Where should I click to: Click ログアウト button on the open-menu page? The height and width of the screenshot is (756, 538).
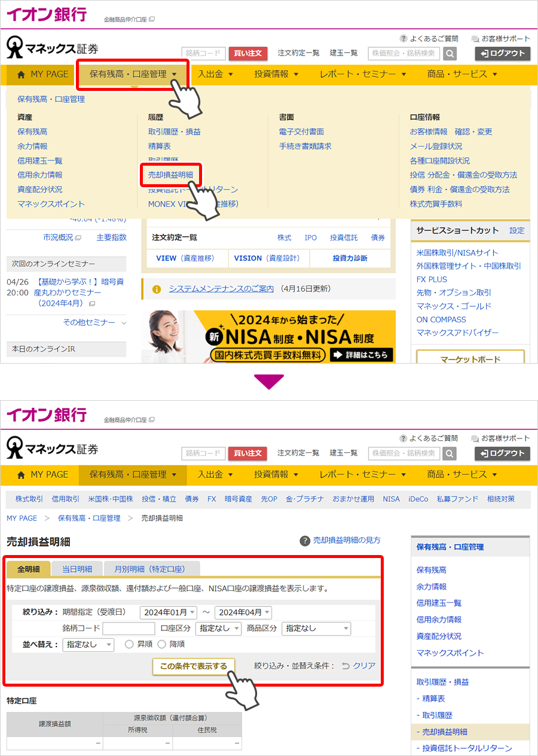503,53
